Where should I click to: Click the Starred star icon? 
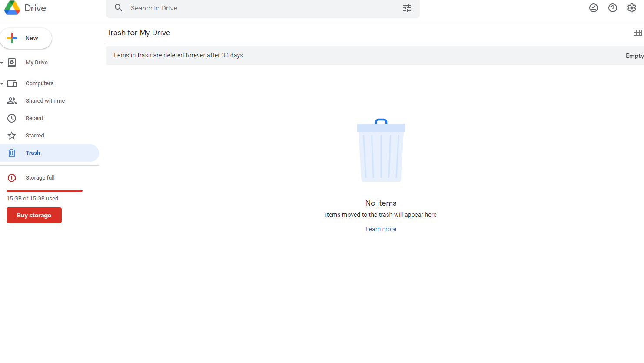click(x=12, y=135)
